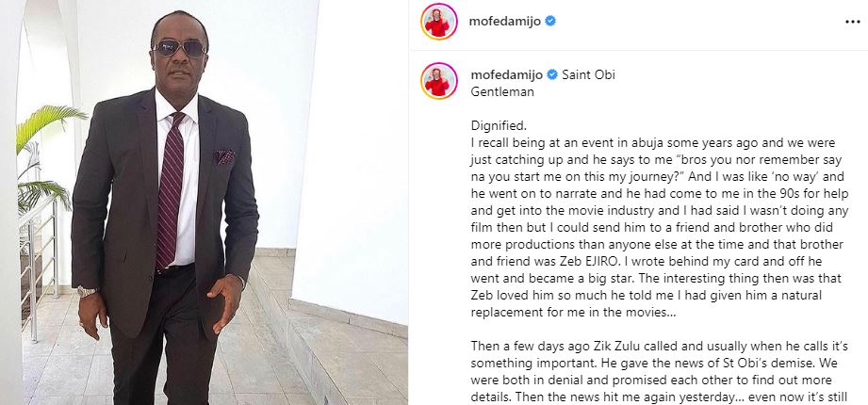This screenshot has width=868, height=405.
Task: Open mofedamijo profile from header username
Action: (505, 22)
